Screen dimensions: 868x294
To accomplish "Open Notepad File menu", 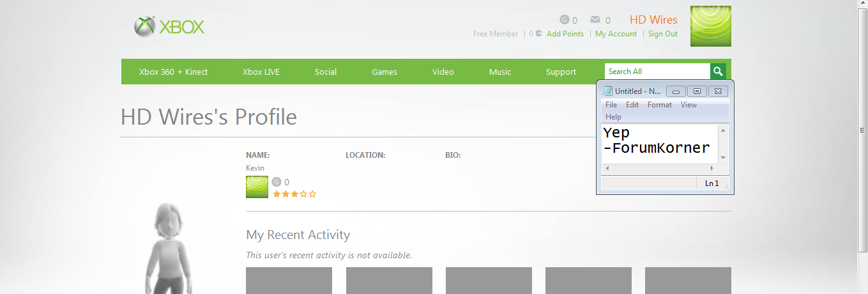I will click(x=611, y=105).
